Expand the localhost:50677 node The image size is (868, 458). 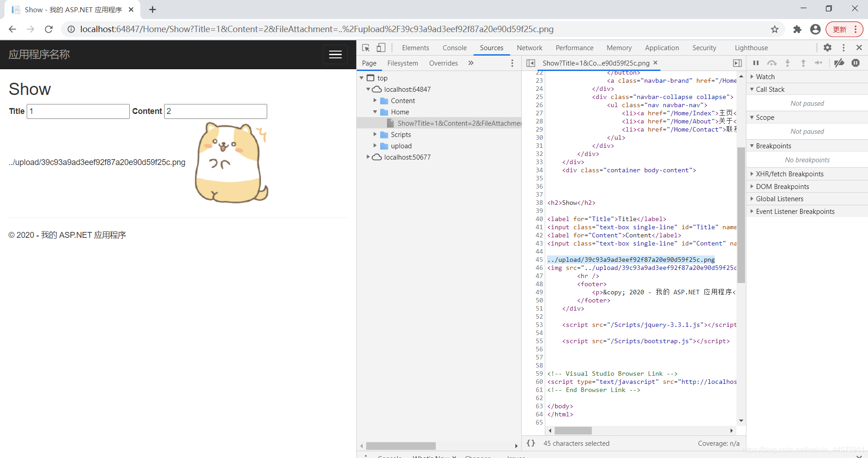click(368, 157)
